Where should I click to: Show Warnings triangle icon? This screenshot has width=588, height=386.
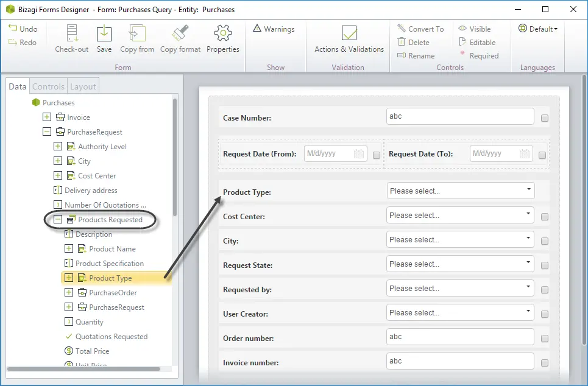pyautogui.click(x=257, y=28)
